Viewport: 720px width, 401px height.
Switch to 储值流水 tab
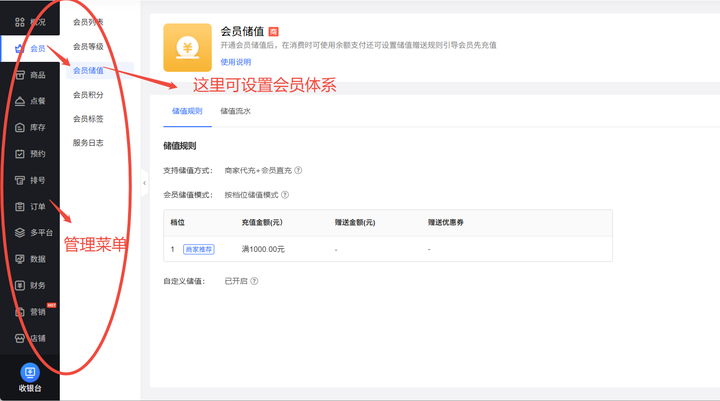(x=236, y=111)
